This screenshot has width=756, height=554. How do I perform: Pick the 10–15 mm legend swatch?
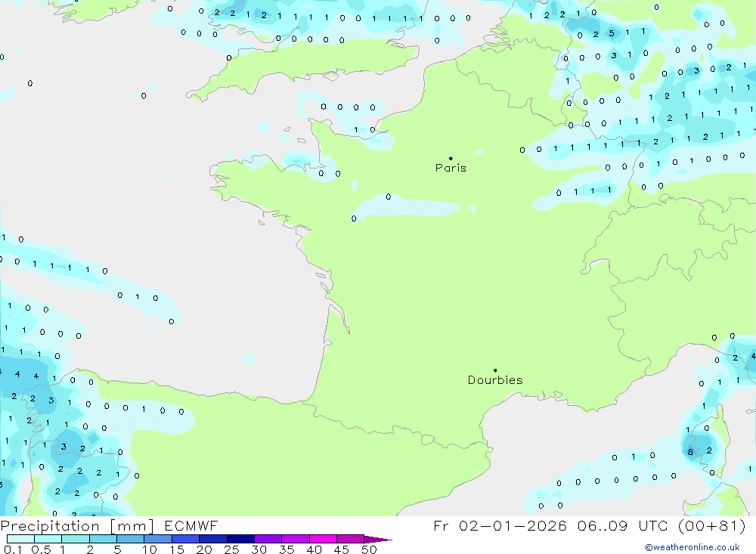click(158, 539)
